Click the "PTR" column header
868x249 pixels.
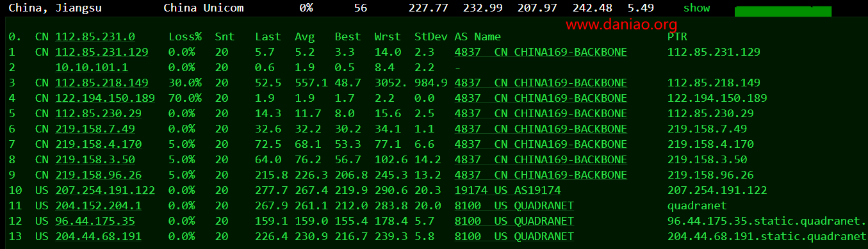[x=678, y=37]
